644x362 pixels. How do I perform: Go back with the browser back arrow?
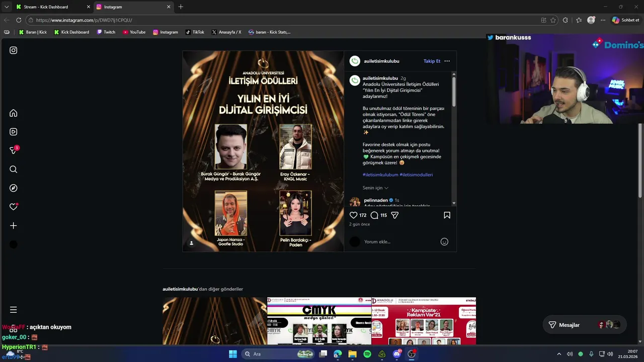click(x=7, y=20)
